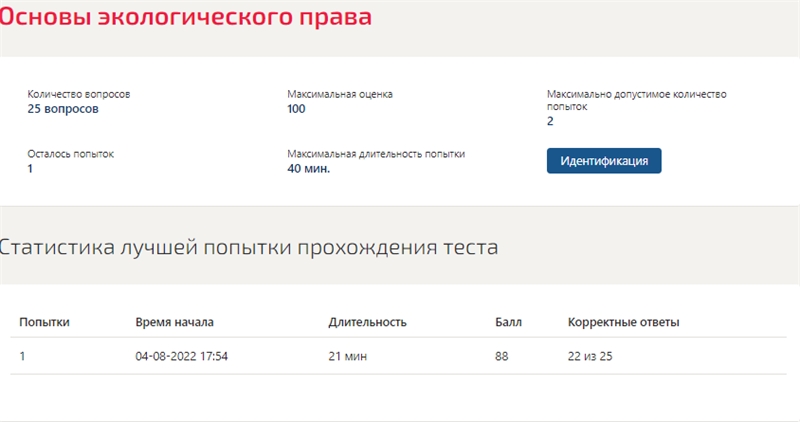Click the Балл column header
Screen dimensions: 800x422
click(508, 322)
